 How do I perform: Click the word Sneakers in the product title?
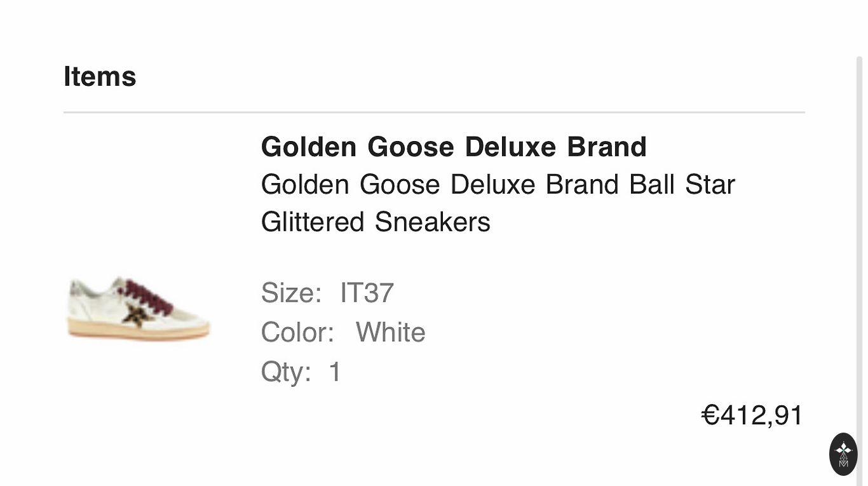(x=432, y=222)
